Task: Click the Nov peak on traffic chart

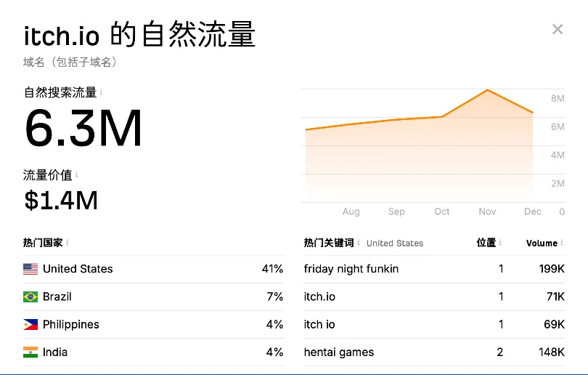Action: pyautogui.click(x=487, y=89)
